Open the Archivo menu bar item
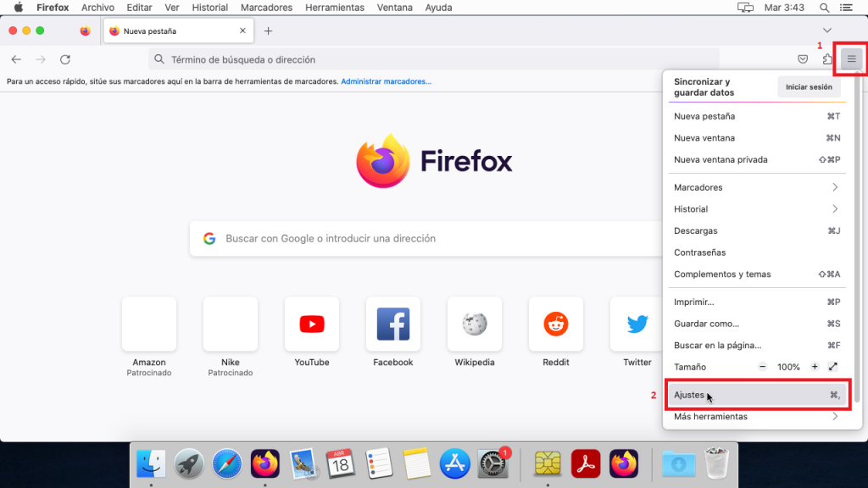The width and height of the screenshot is (868, 488). tap(97, 8)
